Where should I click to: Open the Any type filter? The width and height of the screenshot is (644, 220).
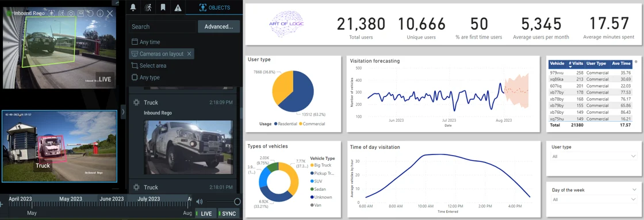pos(145,77)
